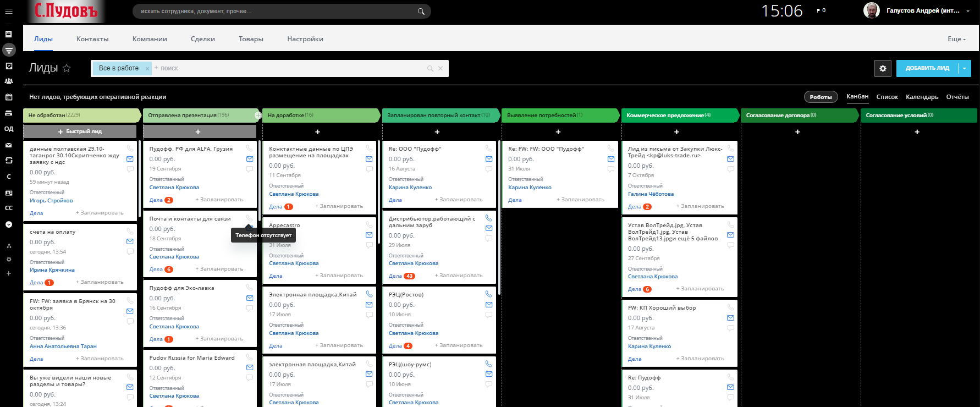Open the Настройки tab

(x=305, y=39)
